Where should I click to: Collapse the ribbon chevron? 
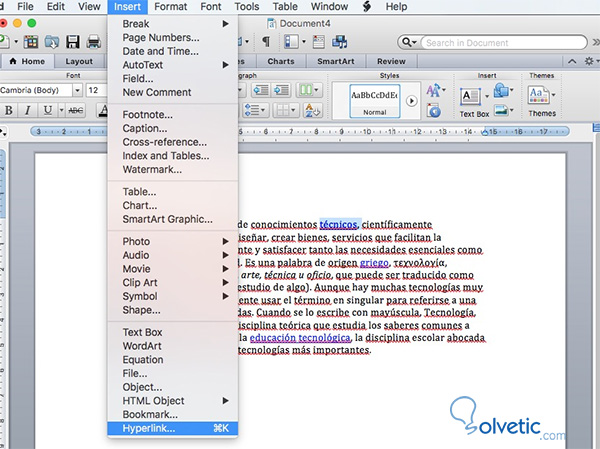572,61
